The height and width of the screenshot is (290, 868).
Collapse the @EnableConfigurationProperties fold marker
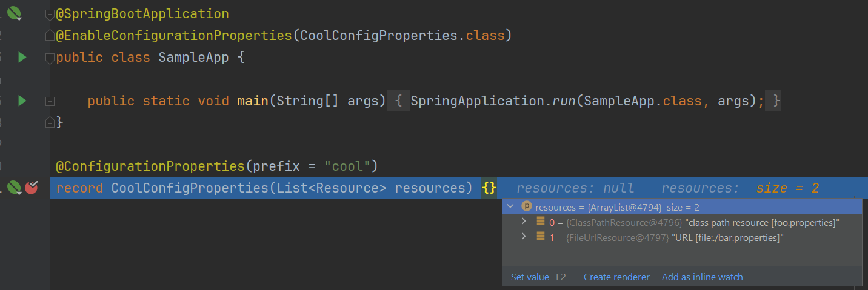pos(50,36)
